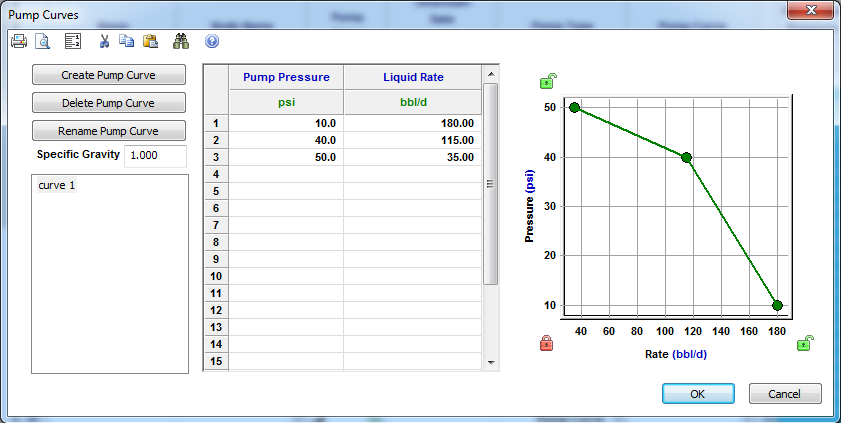Click the table's vertical scrollbar thumb
Viewport: 841px width, 423px height.
click(491, 184)
